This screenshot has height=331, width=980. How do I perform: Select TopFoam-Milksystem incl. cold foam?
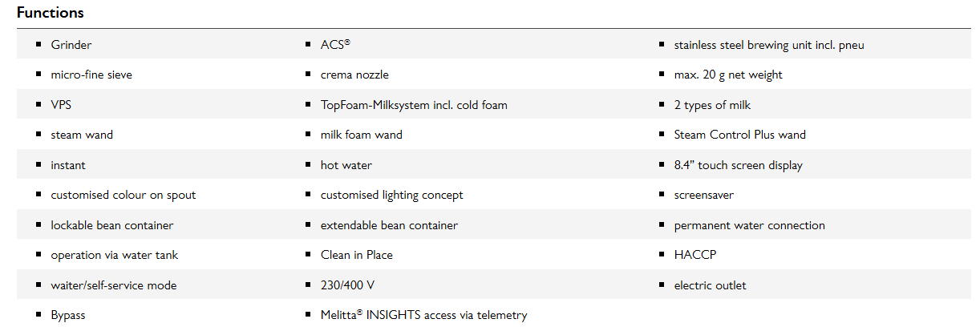414,105
